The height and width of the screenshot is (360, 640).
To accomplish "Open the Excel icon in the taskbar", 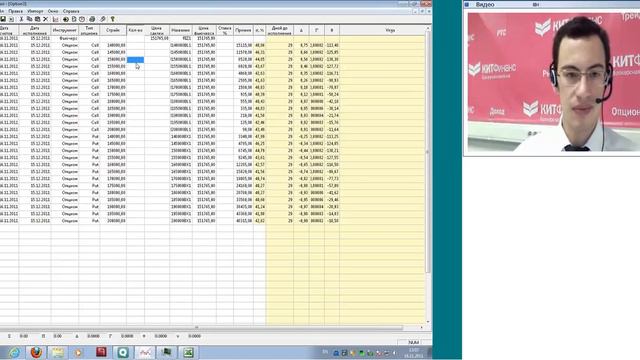I will pos(188,352).
